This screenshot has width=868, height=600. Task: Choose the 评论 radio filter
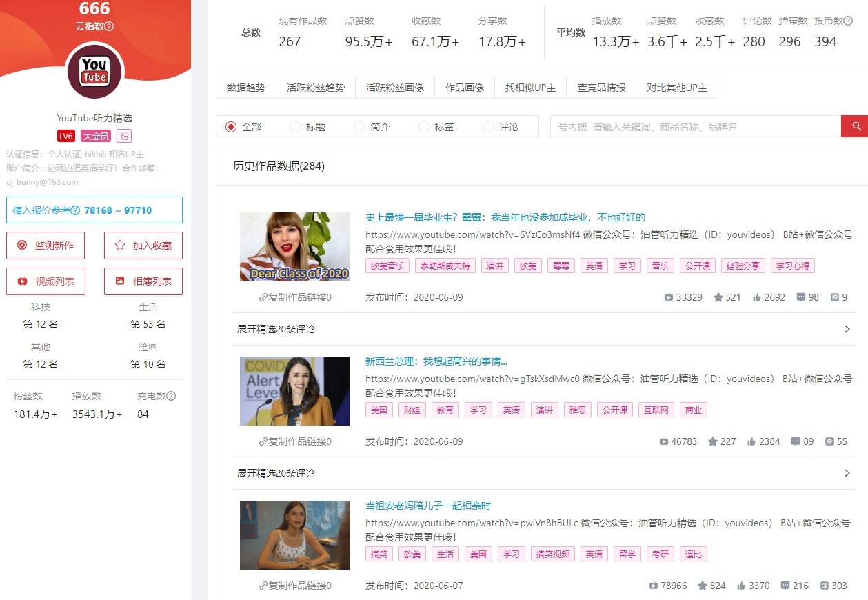coord(488,127)
